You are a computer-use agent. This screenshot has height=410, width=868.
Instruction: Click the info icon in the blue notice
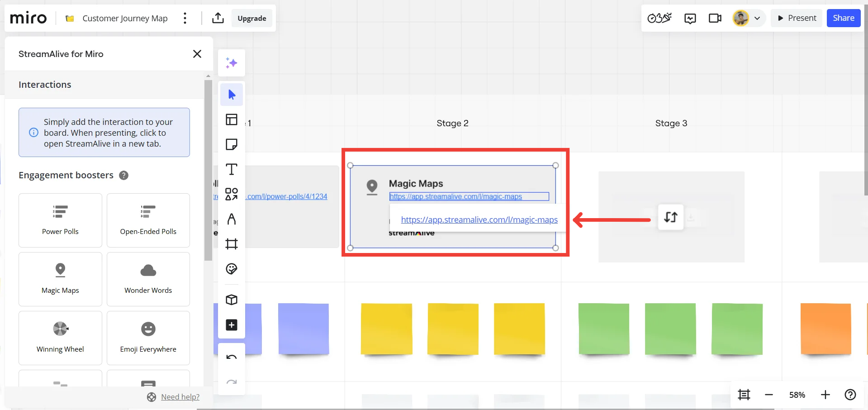pos(34,133)
